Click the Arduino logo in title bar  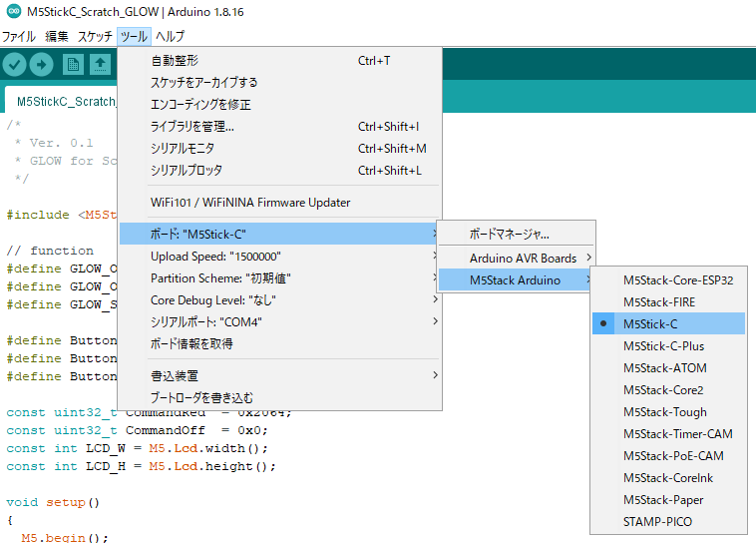click(14, 12)
